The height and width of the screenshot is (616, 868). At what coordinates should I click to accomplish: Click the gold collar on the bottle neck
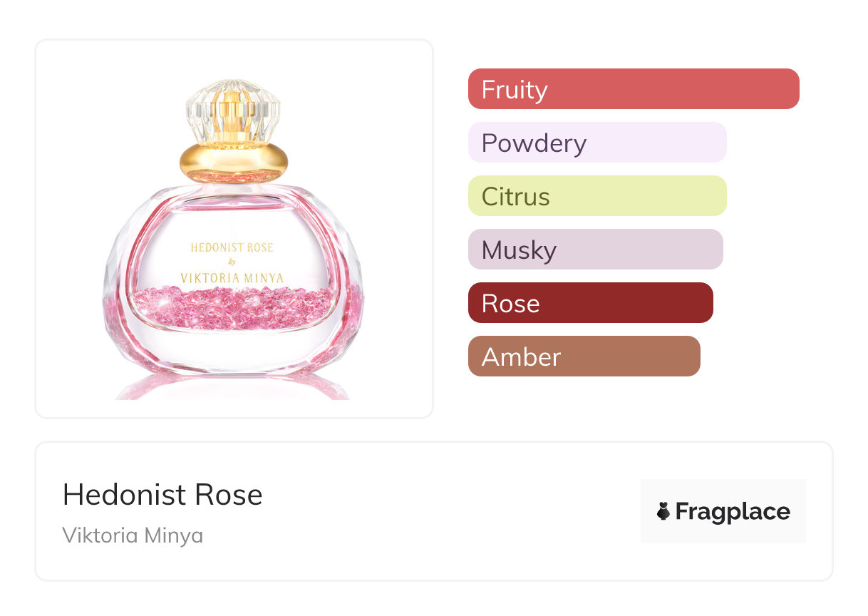click(234, 162)
